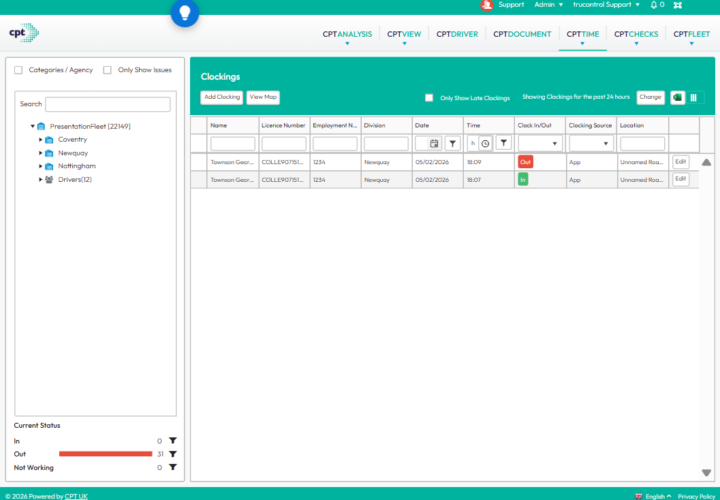The image size is (720, 500).
Task: Click the Time column filter funnel
Action: (x=504, y=143)
